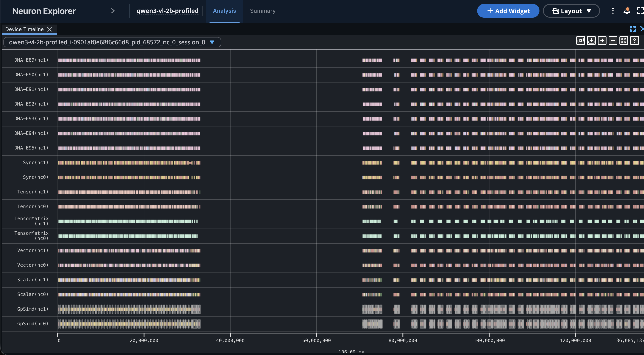The width and height of the screenshot is (644, 355).
Task: Click the Vector(nc0) row label
Action: coord(33,265)
